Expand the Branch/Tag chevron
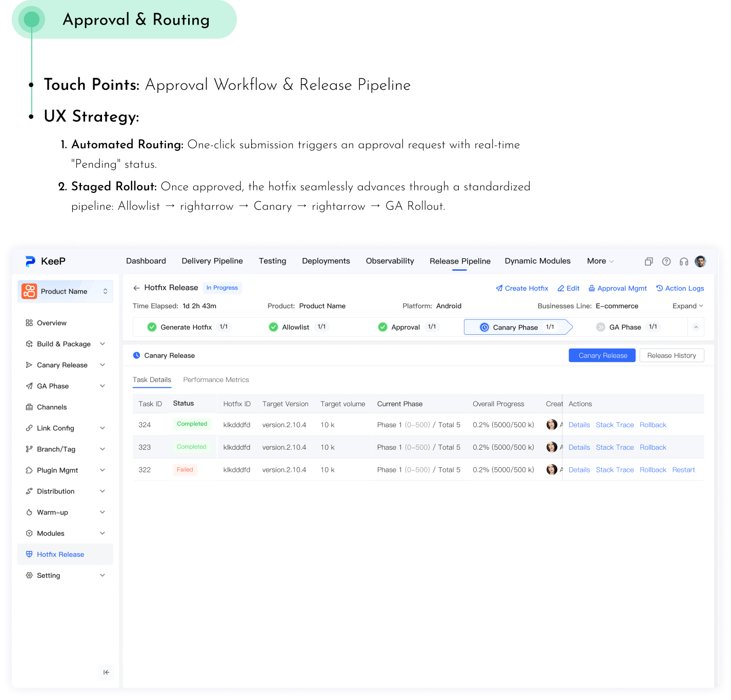This screenshot has width=731, height=700. (103, 449)
